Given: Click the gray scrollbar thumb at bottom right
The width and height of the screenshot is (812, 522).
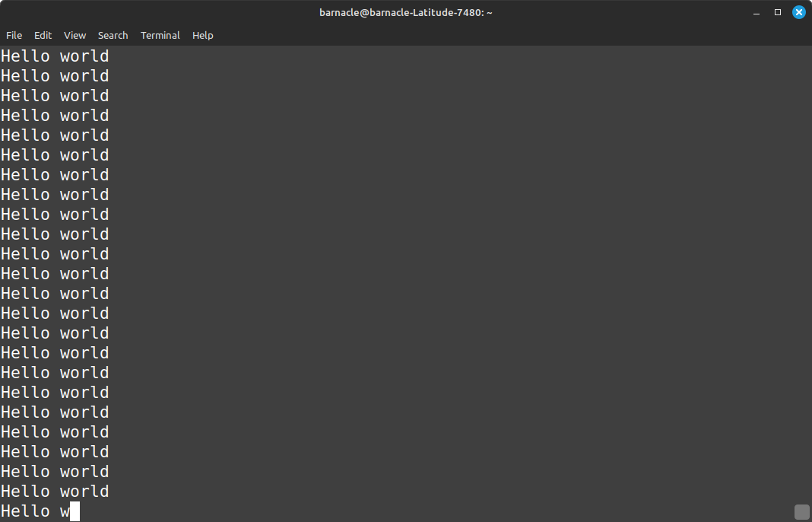Looking at the screenshot, I should 802,512.
